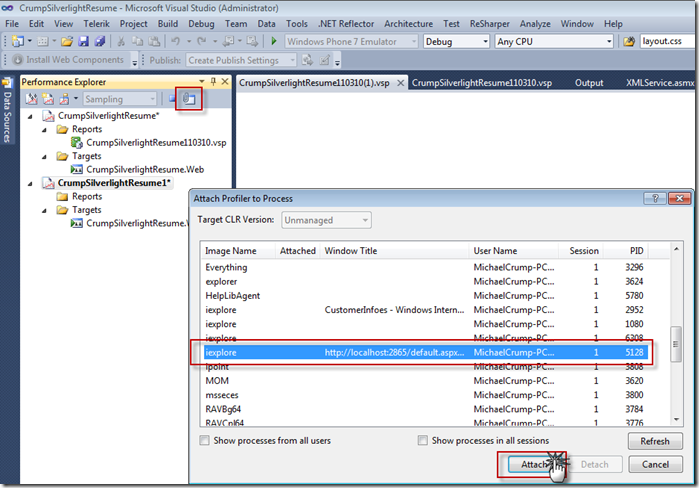
Task: Click the Data Sources sidebar tab icon
Action: (x=7, y=83)
